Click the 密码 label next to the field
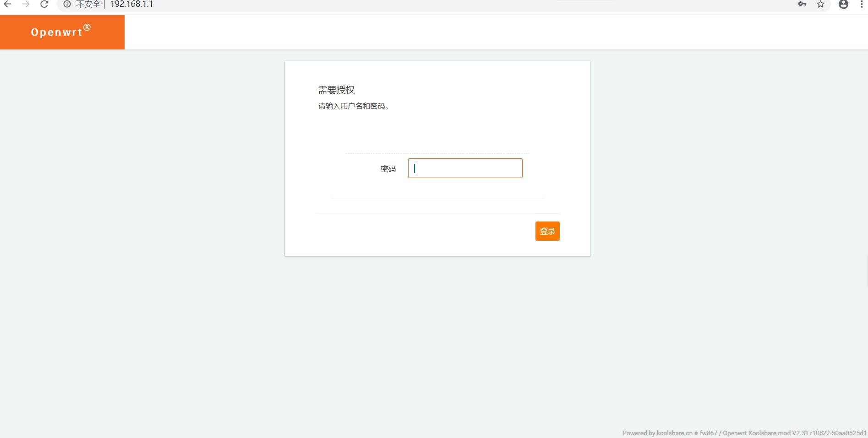 tap(388, 168)
